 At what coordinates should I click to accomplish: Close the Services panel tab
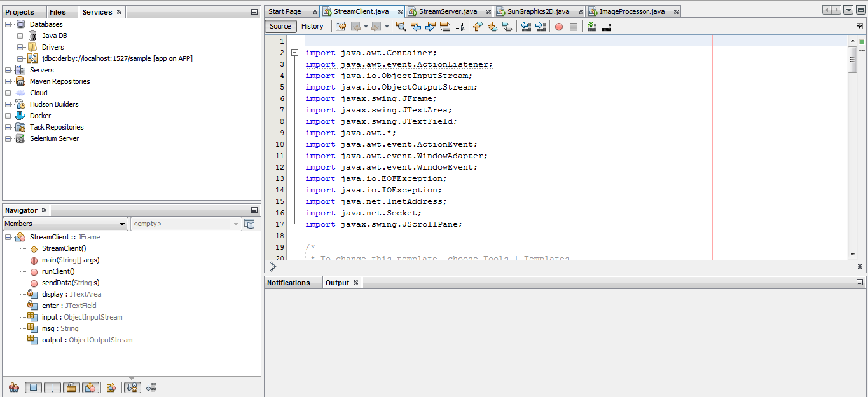119,11
